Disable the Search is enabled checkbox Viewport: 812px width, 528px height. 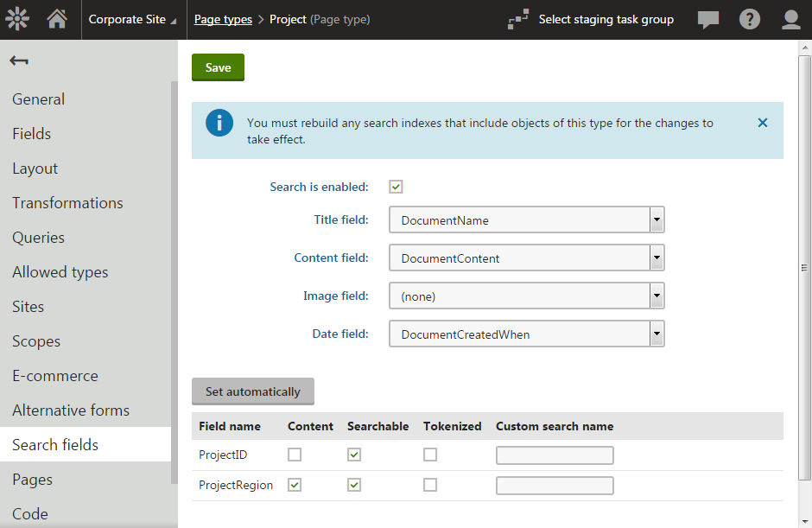[x=395, y=186]
